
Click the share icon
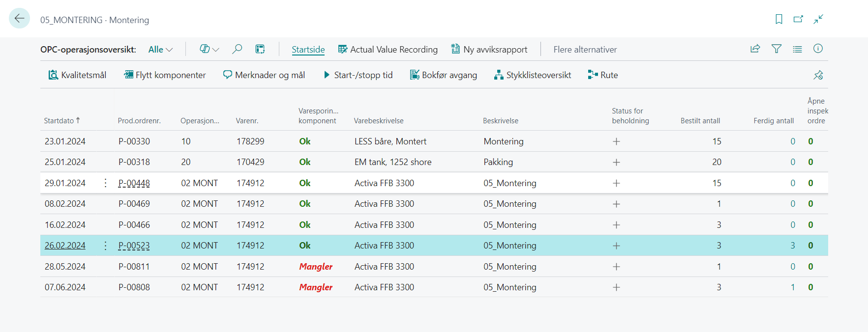[x=755, y=49]
